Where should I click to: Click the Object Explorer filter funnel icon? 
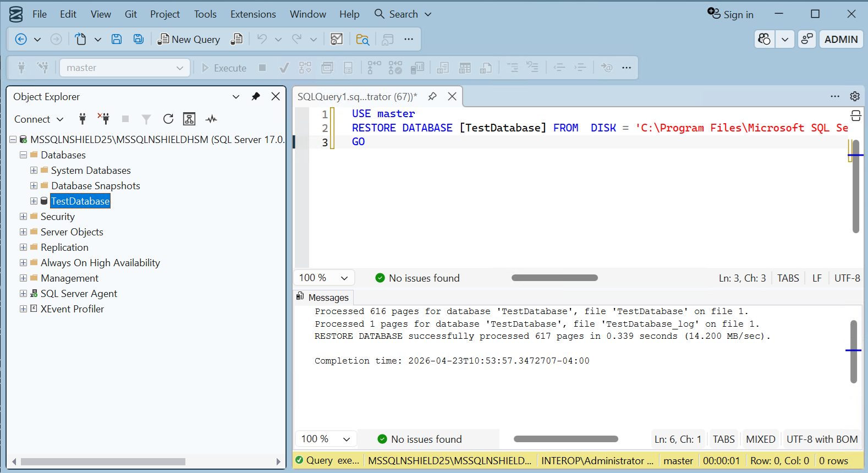[x=146, y=119]
